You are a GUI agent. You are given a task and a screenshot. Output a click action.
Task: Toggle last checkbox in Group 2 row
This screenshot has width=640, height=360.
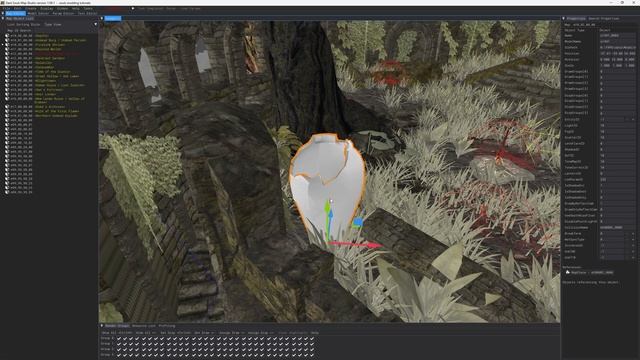[x=312, y=349]
